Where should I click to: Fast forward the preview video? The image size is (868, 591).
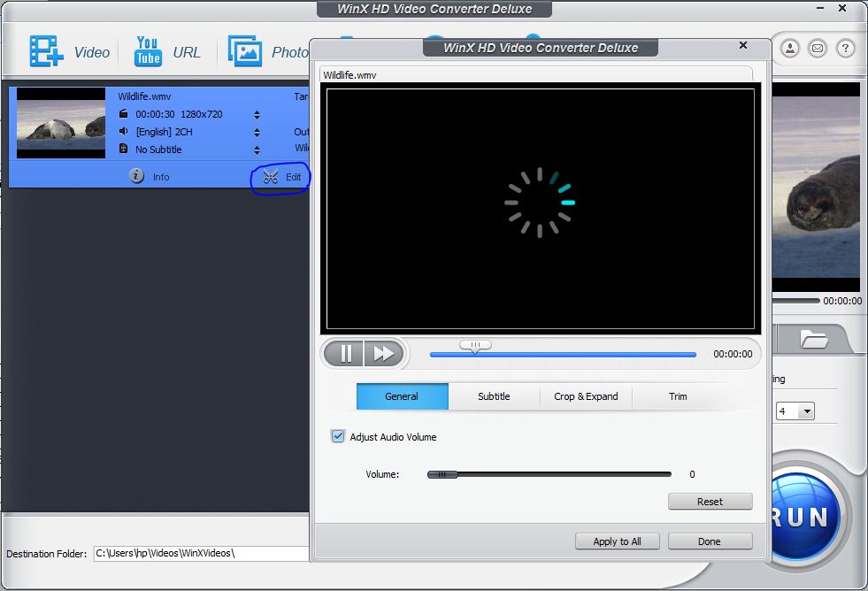(384, 353)
